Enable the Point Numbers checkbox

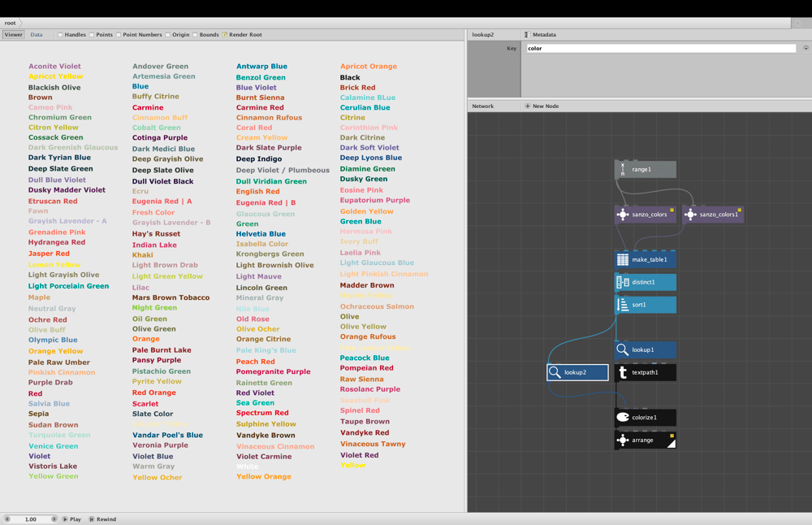pos(119,35)
